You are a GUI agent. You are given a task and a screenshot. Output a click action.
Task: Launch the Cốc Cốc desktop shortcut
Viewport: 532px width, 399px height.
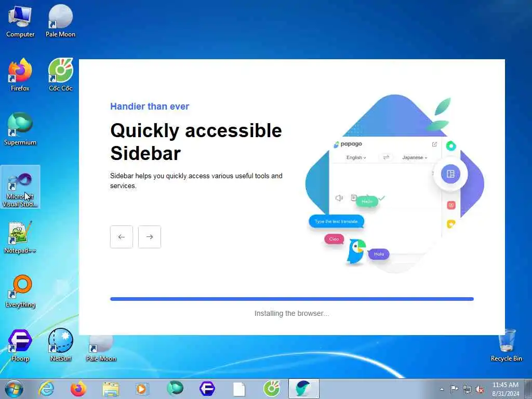pyautogui.click(x=60, y=75)
